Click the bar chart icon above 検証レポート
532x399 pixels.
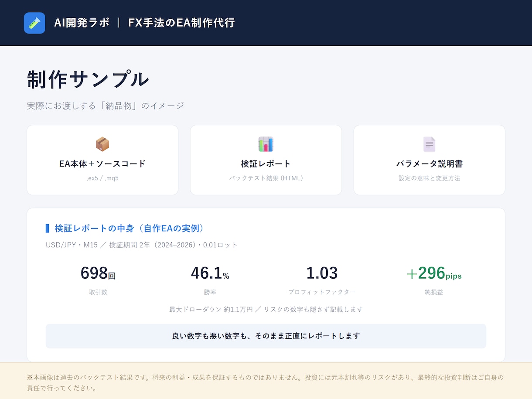266,144
